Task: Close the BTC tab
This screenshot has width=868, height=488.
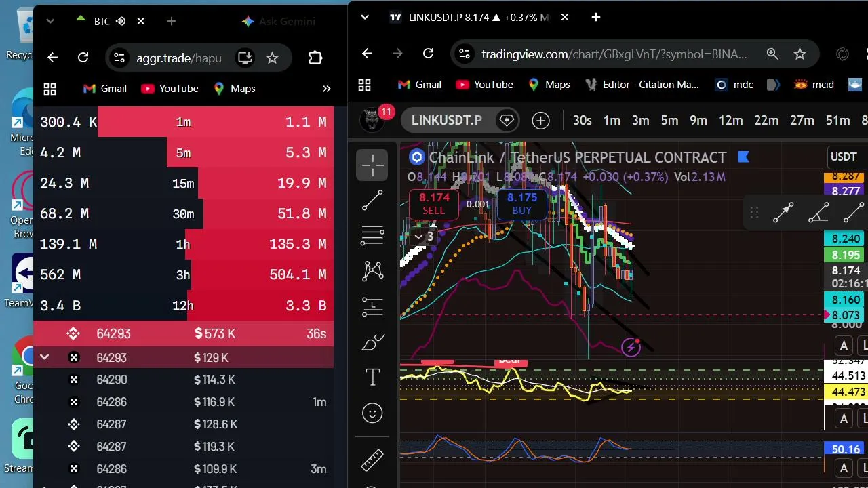Action: (x=141, y=21)
